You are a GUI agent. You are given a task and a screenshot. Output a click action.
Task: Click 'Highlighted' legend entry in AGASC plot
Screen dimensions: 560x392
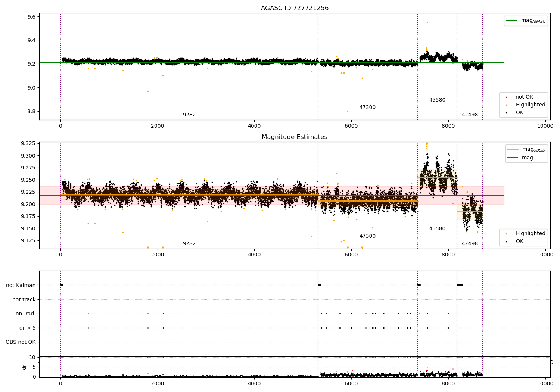pyautogui.click(x=526, y=105)
